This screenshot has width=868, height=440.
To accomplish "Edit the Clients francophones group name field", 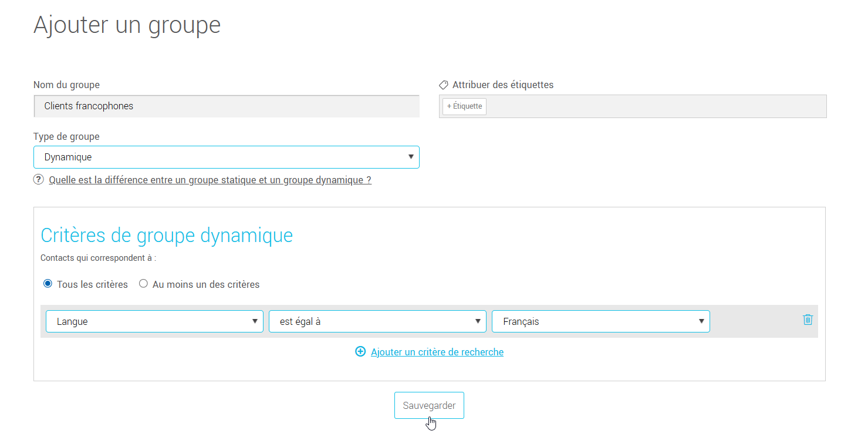I will point(227,106).
